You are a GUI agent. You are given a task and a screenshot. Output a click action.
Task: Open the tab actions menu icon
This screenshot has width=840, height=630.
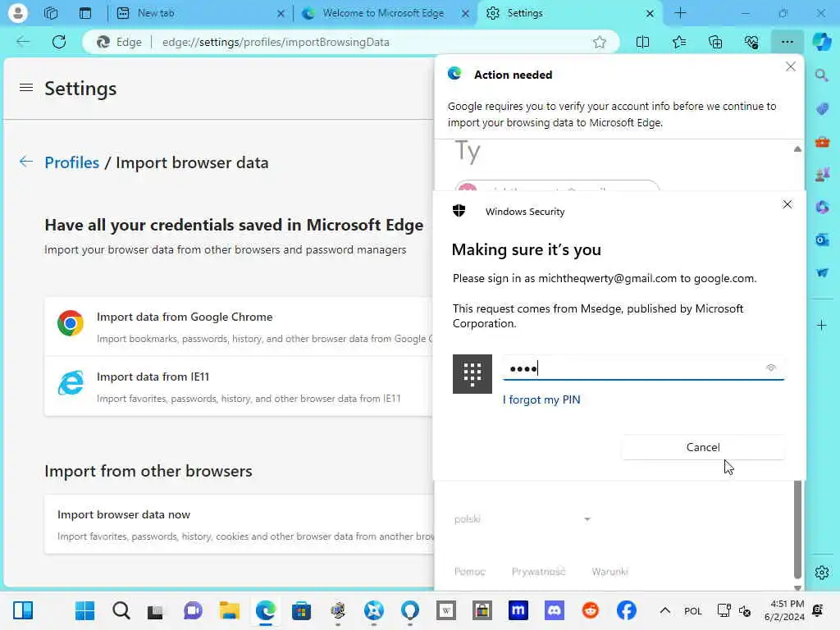click(85, 13)
